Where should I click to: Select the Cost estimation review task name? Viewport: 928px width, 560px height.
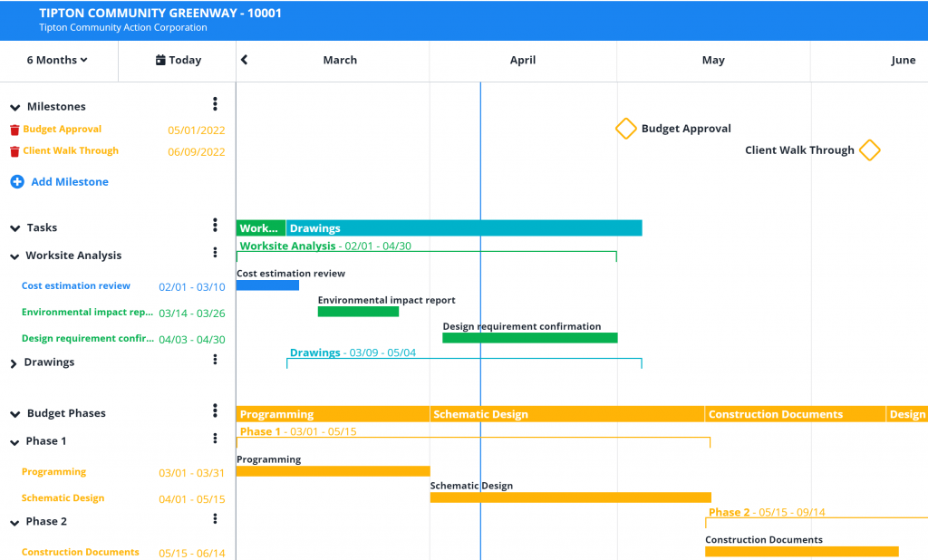pos(75,285)
